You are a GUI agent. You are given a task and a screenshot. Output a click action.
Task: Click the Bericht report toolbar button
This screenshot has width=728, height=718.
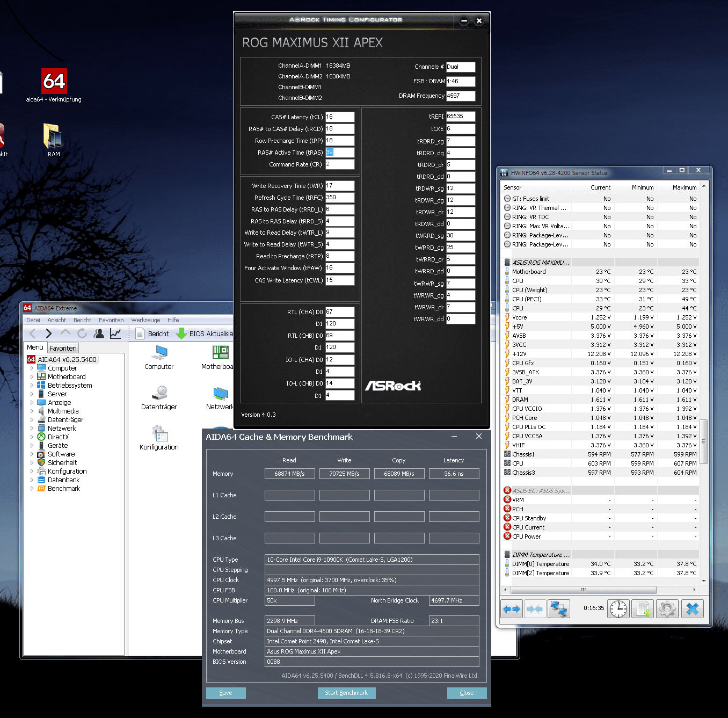click(x=152, y=333)
